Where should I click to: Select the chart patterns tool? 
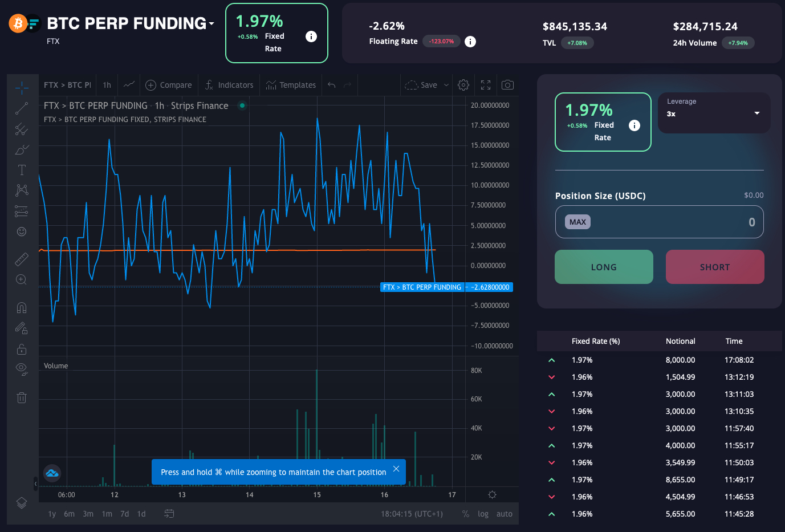(x=22, y=190)
